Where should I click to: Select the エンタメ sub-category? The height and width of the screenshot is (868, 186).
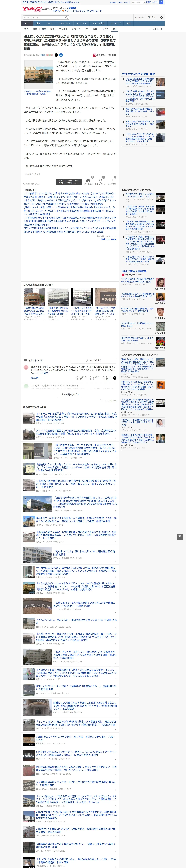pyautogui.click(x=63, y=29)
